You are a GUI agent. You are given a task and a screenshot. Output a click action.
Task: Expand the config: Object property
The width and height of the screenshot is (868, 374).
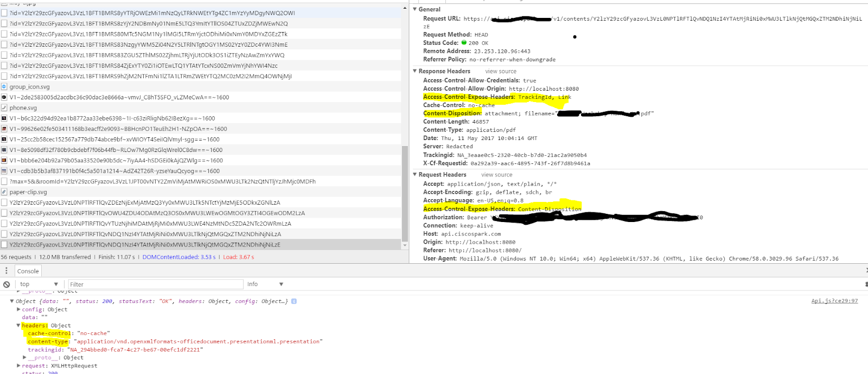pyautogui.click(x=18, y=309)
